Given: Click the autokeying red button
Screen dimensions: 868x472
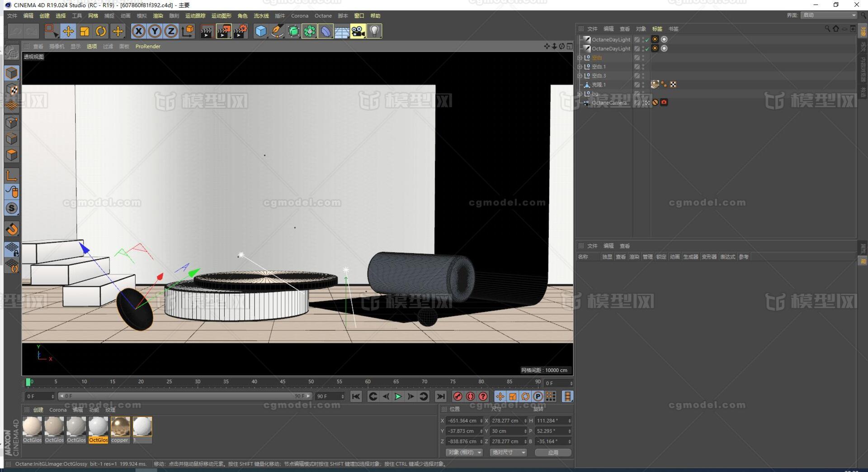Looking at the screenshot, I should click(470, 396).
